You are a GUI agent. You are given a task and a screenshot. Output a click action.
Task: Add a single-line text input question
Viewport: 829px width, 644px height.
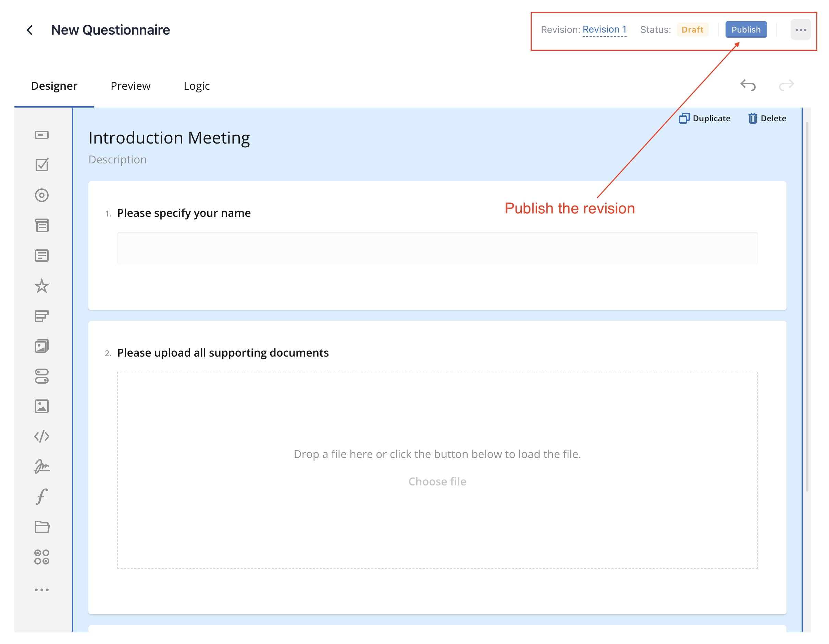tap(42, 135)
